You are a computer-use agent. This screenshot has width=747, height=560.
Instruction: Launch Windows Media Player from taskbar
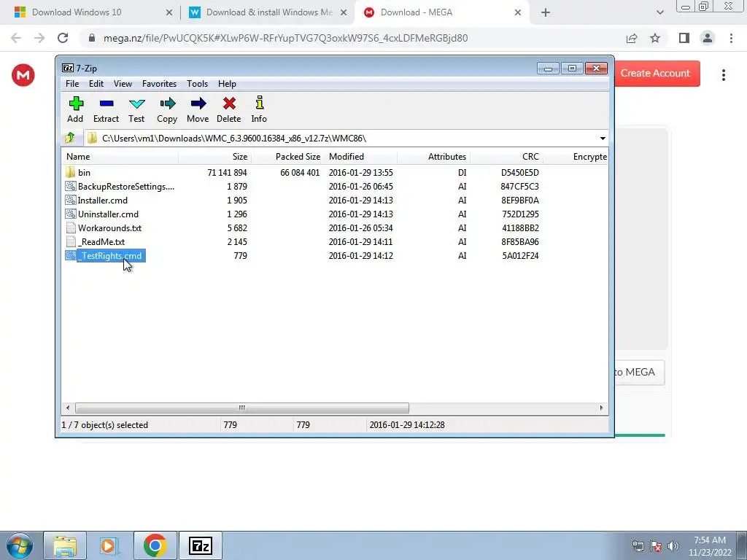tap(108, 545)
